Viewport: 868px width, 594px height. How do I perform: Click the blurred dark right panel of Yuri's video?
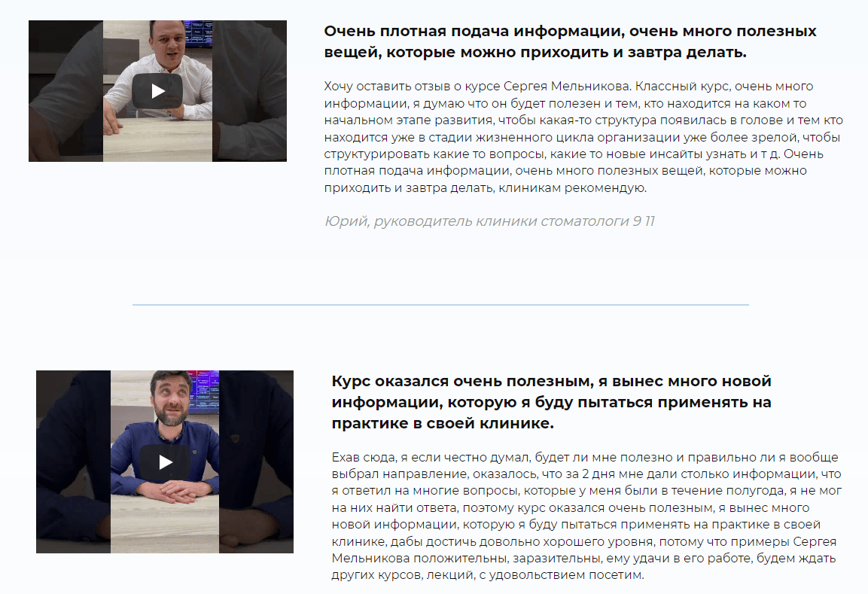click(249, 91)
